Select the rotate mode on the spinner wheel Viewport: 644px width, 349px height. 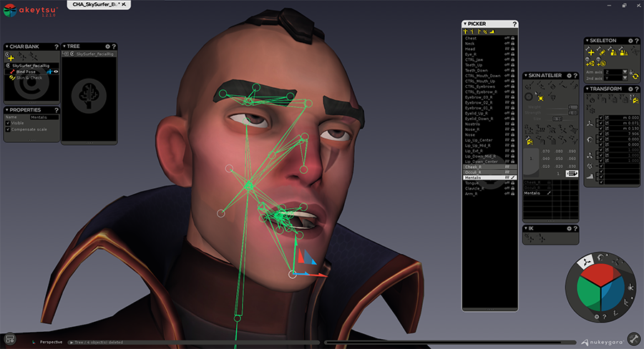601,258
